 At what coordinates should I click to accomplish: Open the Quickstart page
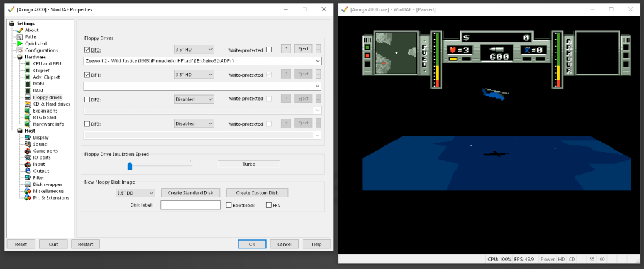(x=36, y=43)
